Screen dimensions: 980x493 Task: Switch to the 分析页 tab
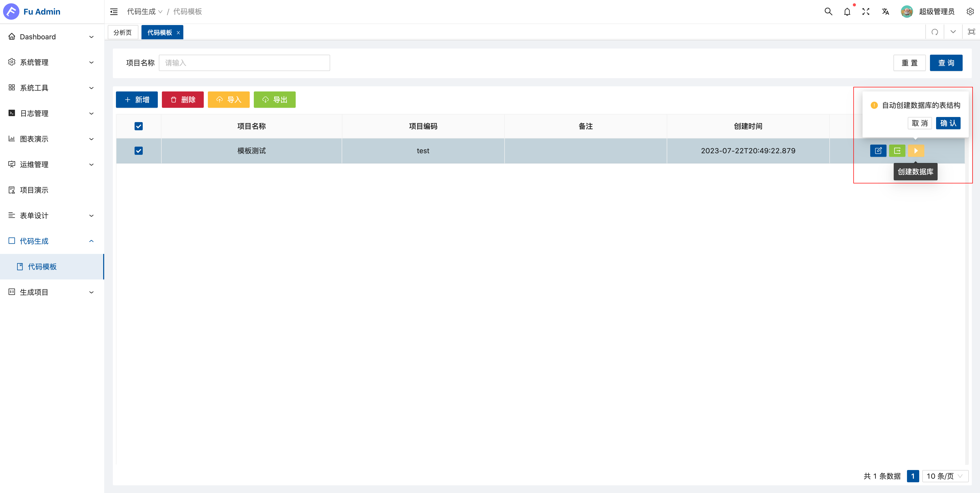click(x=123, y=32)
